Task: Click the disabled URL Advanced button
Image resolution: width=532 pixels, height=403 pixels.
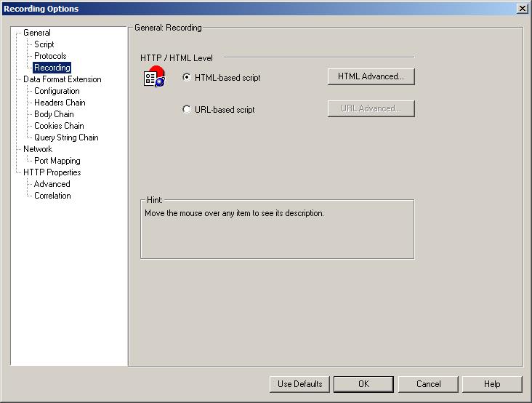Action: pyautogui.click(x=371, y=108)
